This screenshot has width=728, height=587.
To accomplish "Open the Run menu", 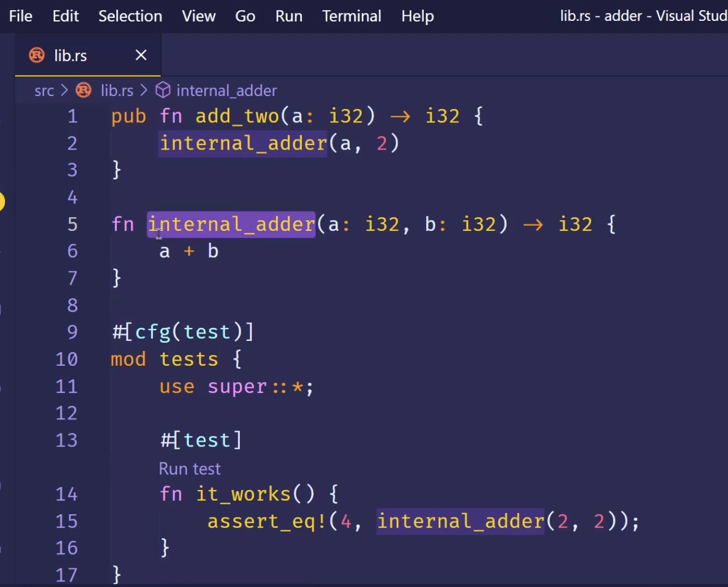I will pos(288,16).
